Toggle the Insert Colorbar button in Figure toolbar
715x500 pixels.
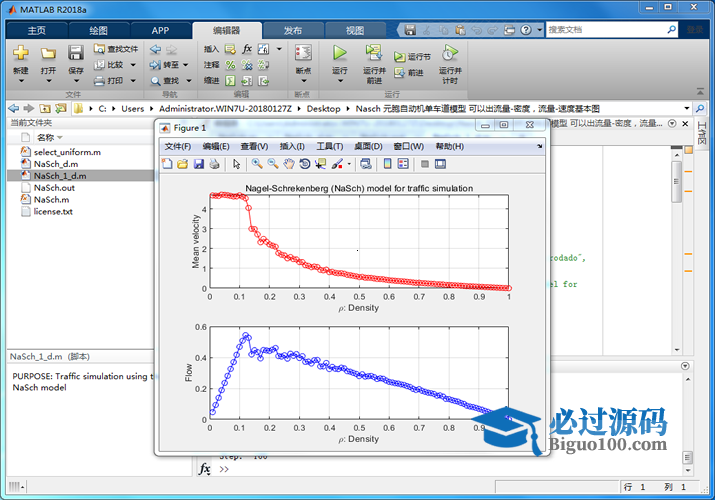pyautogui.click(x=388, y=164)
